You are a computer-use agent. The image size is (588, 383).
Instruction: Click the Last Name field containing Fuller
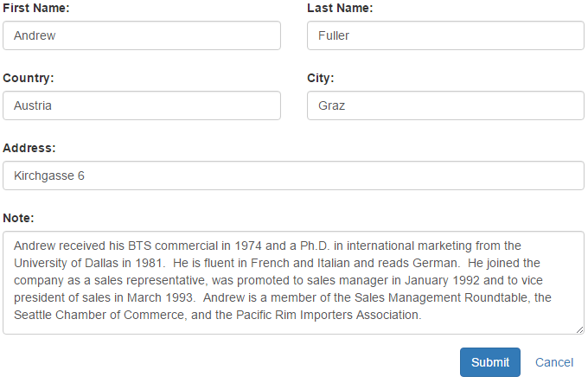pyautogui.click(x=445, y=35)
